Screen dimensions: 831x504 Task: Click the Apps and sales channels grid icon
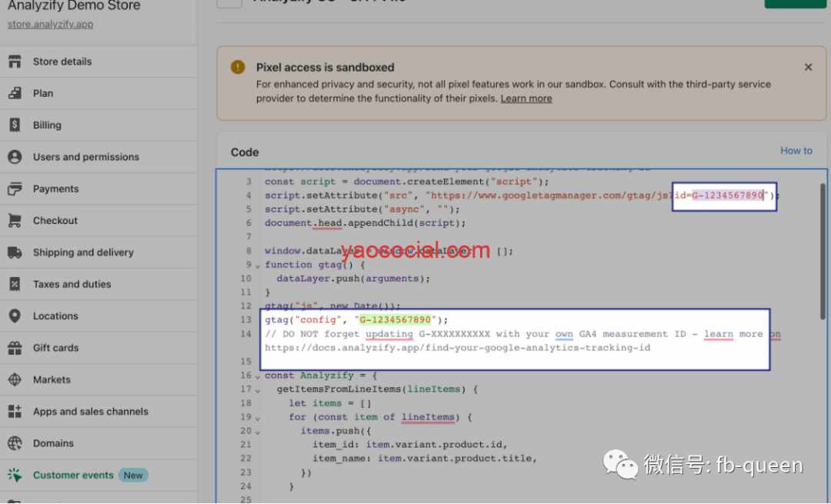pos(15,411)
